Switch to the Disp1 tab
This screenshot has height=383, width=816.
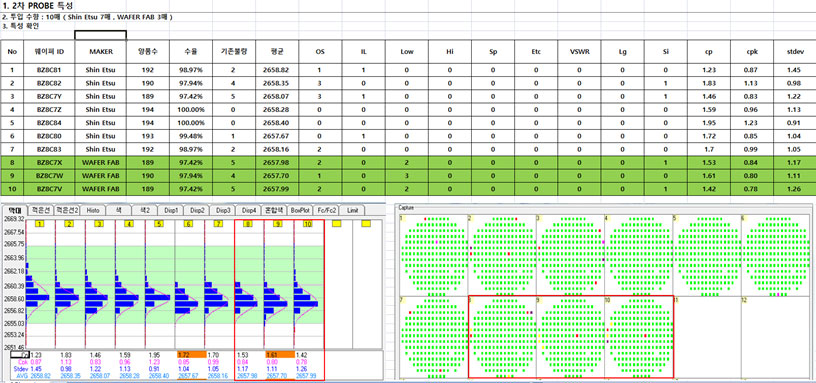[171, 210]
